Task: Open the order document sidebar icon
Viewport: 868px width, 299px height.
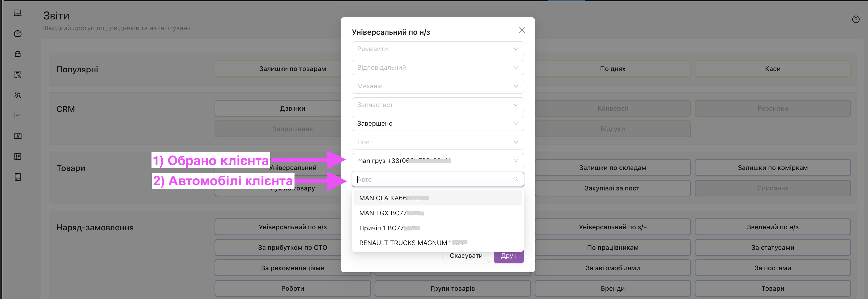Action: click(x=18, y=74)
